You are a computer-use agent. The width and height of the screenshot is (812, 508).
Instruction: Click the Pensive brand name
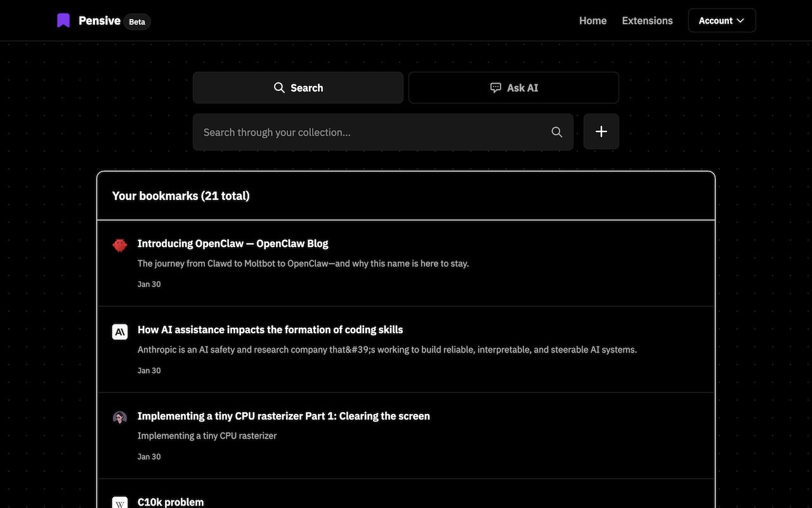(x=100, y=21)
